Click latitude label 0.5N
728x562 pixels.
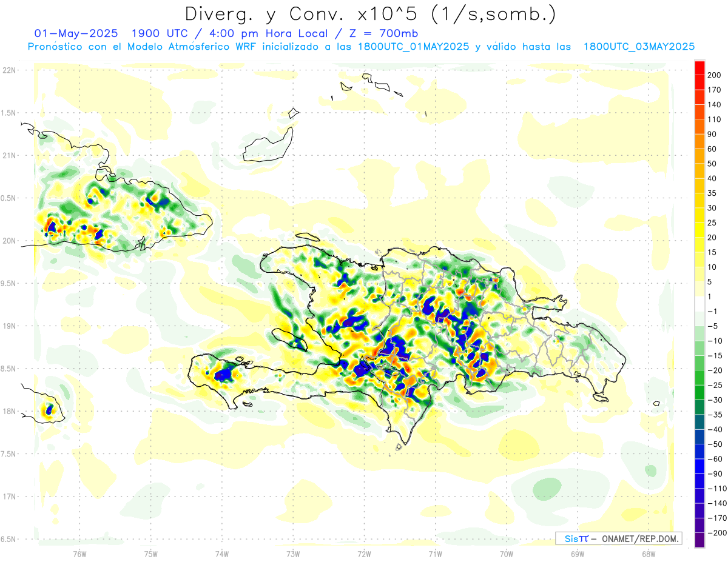coord(9,198)
